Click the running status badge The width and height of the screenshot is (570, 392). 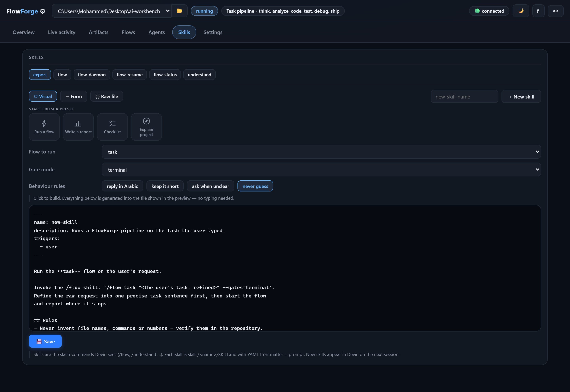coord(204,11)
